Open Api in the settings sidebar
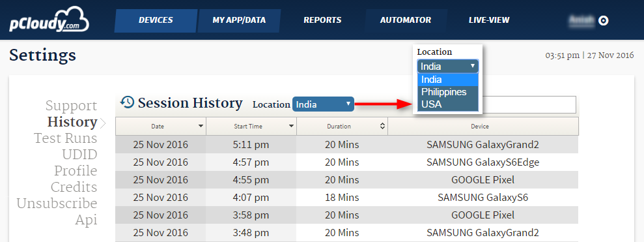Image resolution: width=644 pixels, height=242 pixels. [x=86, y=220]
